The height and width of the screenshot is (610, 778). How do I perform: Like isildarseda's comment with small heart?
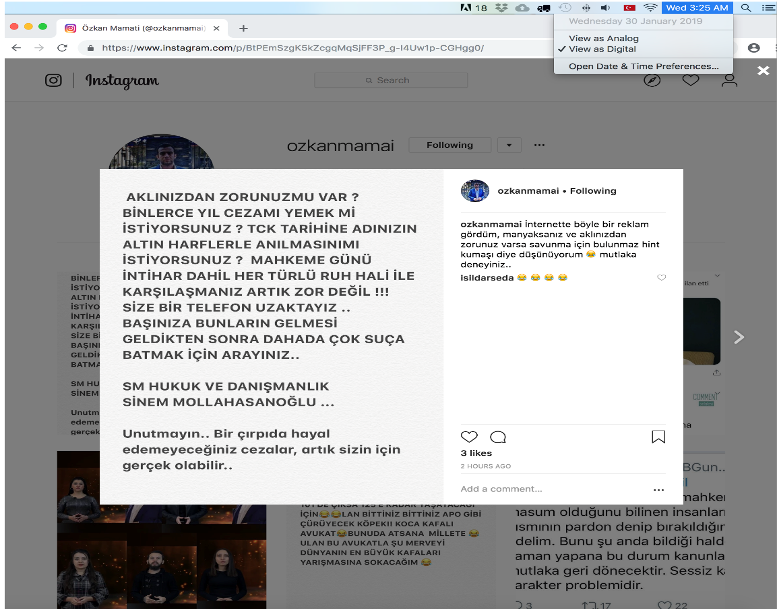661,277
